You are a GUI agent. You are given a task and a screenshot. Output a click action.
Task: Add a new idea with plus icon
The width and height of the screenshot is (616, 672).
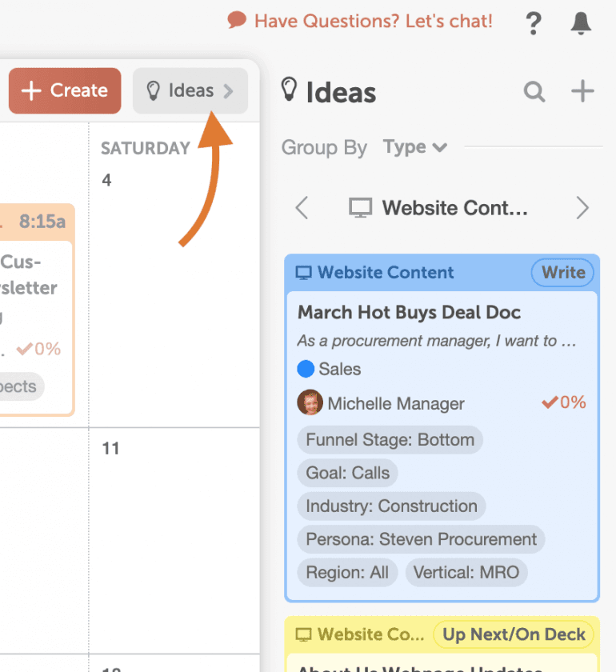(x=582, y=91)
